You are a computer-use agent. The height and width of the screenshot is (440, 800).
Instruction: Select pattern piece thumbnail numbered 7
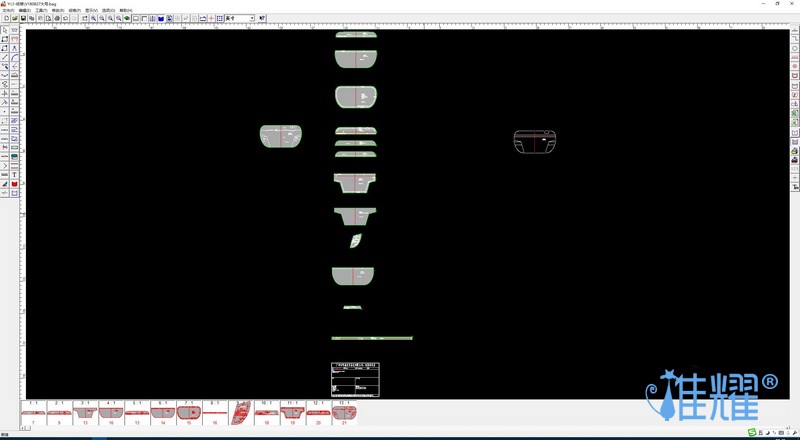[33, 413]
